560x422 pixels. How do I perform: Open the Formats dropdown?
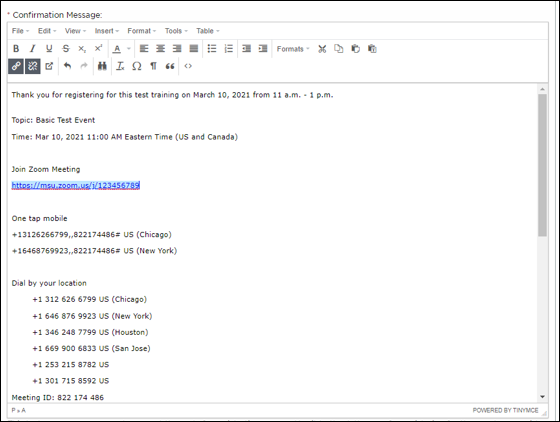293,49
